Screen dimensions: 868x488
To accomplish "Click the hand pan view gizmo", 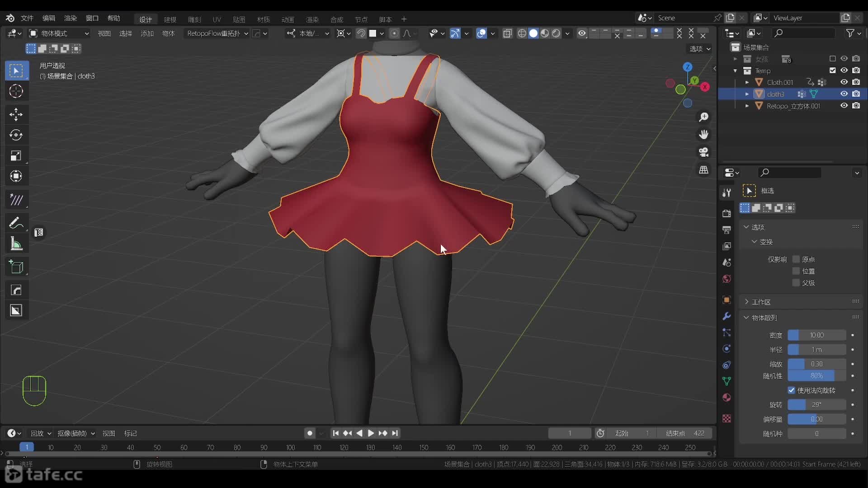I will (x=703, y=135).
